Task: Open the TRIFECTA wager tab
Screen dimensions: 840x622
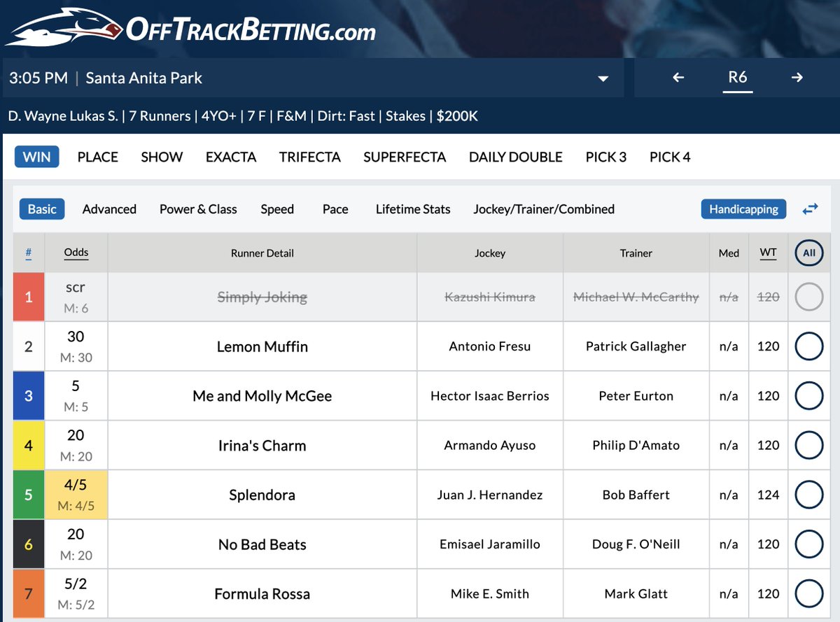Action: (310, 157)
